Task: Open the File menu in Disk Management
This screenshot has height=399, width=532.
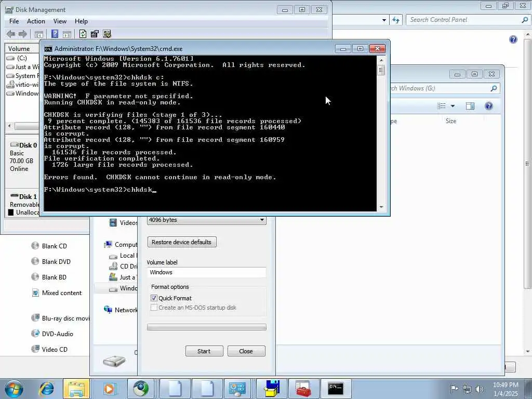Action: (14, 21)
